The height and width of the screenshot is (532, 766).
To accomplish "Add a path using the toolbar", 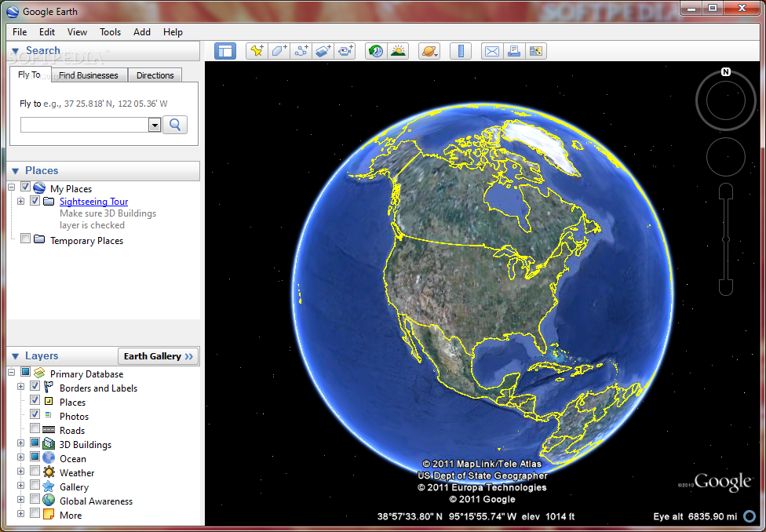I will pyautogui.click(x=301, y=51).
